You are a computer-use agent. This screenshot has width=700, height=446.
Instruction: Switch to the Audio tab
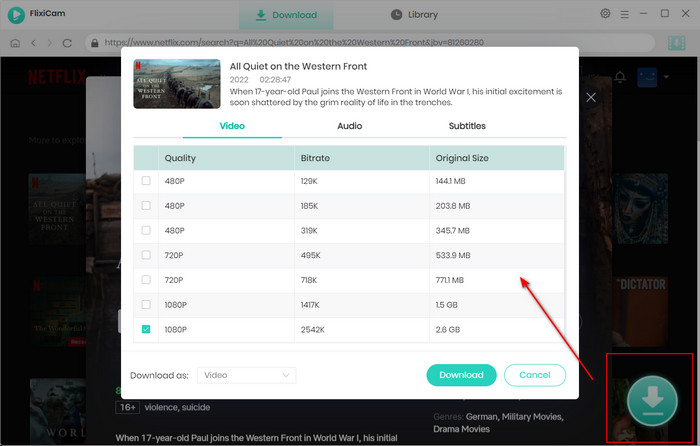tap(350, 126)
